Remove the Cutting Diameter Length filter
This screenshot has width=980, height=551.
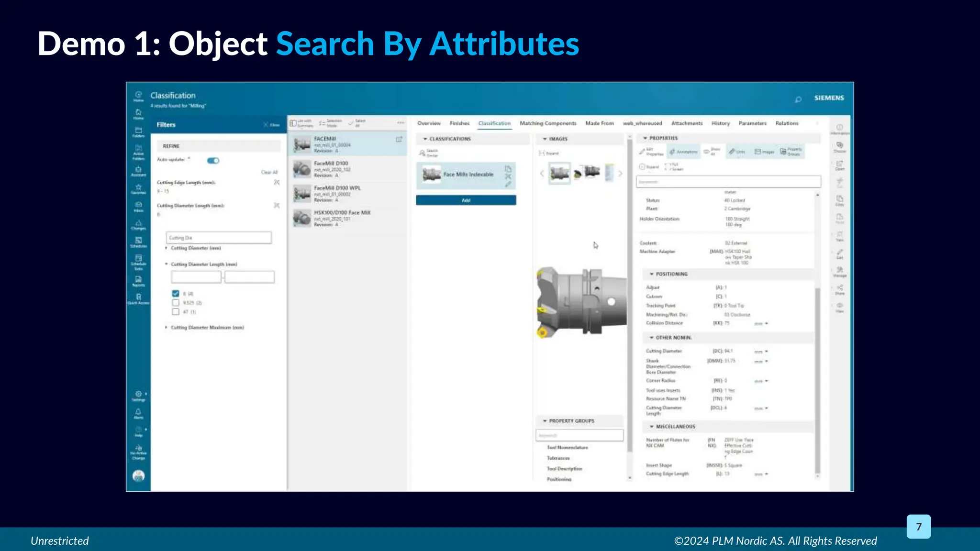pyautogui.click(x=277, y=205)
